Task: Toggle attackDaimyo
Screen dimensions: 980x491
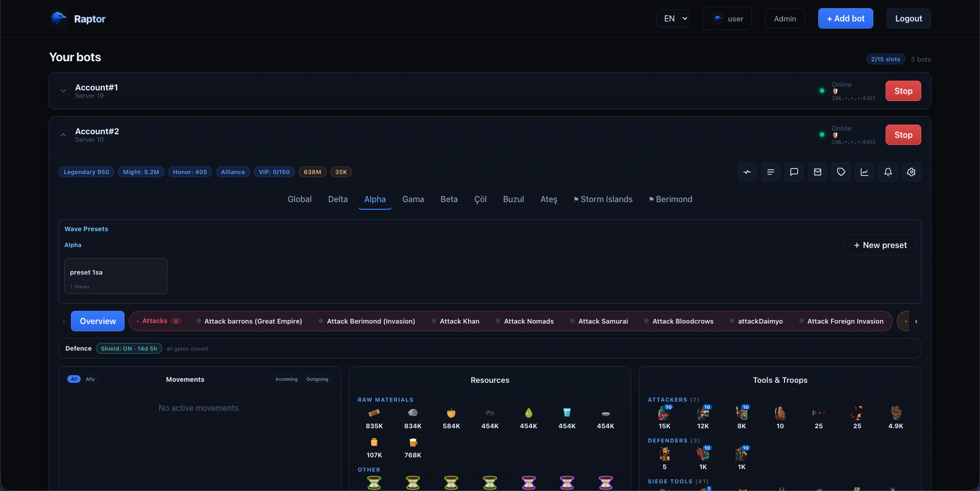Action: pos(756,321)
